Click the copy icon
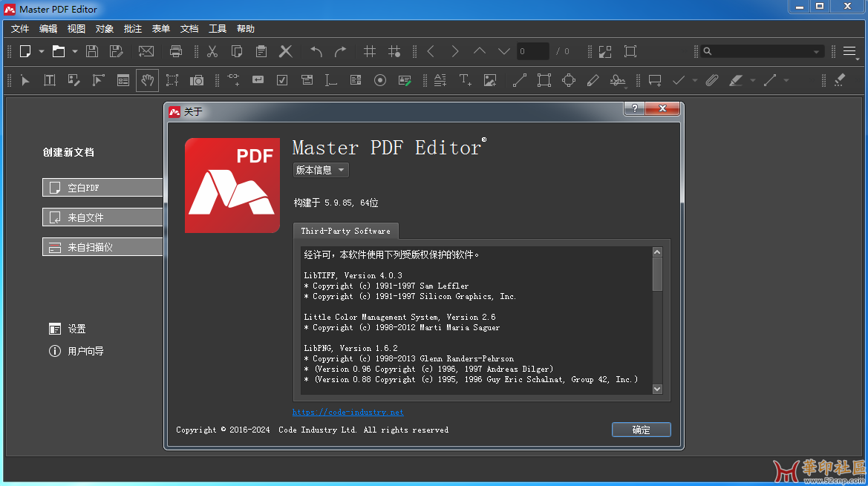This screenshot has height=486, width=868. (237, 51)
